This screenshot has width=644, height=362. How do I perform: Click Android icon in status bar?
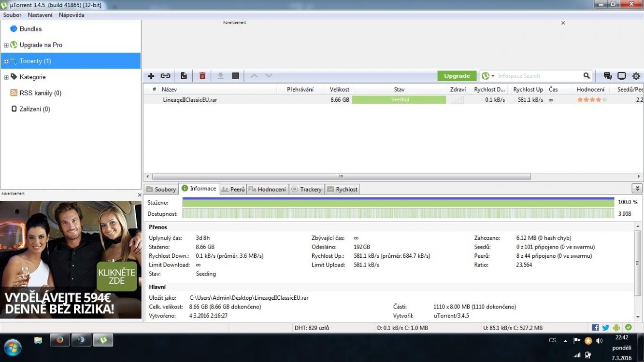[616, 328]
